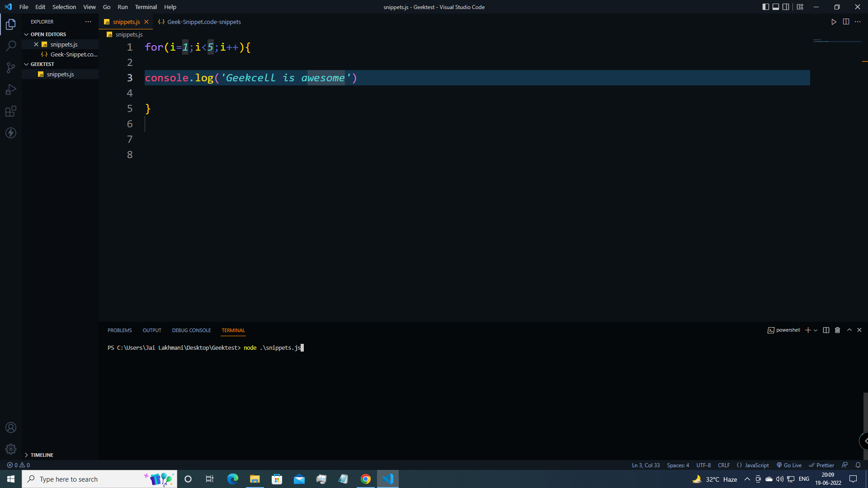
Task: Kill the terminal with trash icon
Action: [x=837, y=330]
